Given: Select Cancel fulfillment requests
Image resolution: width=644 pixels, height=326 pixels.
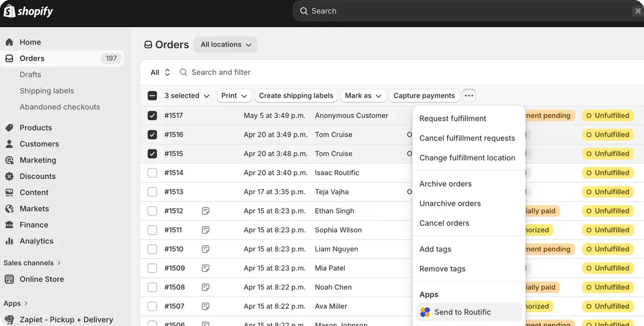Looking at the screenshot, I should click(x=467, y=138).
